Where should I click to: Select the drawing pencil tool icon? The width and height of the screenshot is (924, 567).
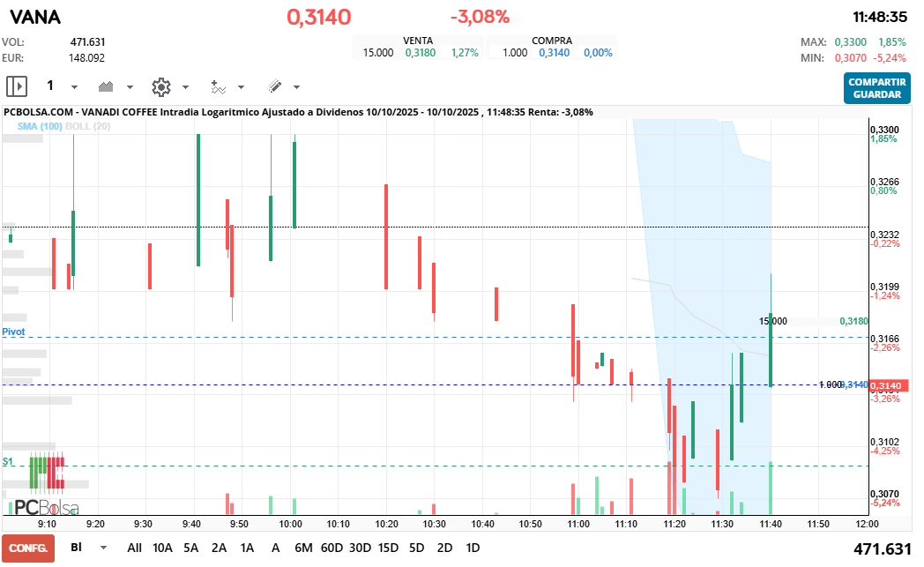tap(274, 86)
